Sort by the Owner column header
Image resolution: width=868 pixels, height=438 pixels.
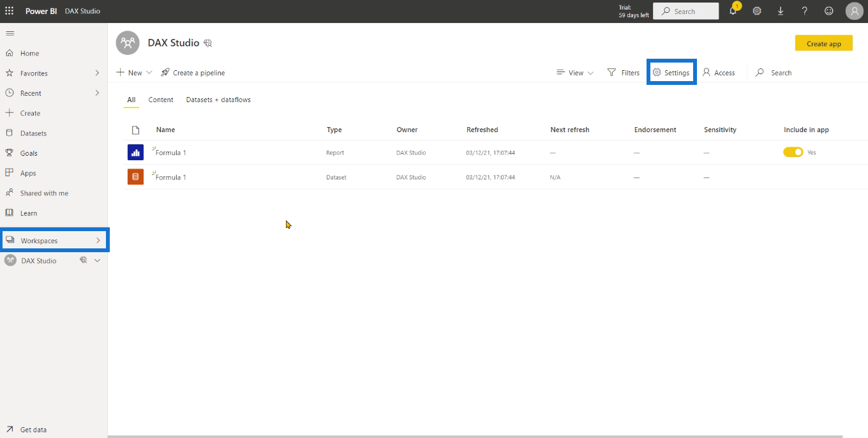coord(407,130)
